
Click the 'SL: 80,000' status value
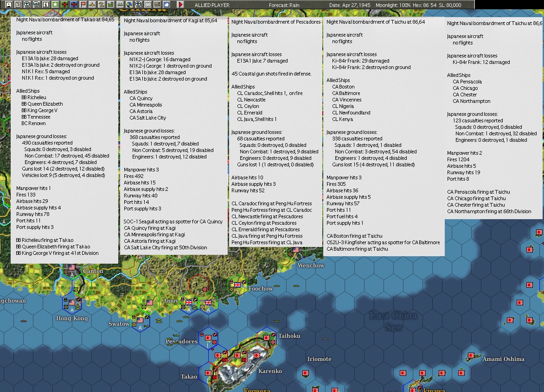[449, 5]
